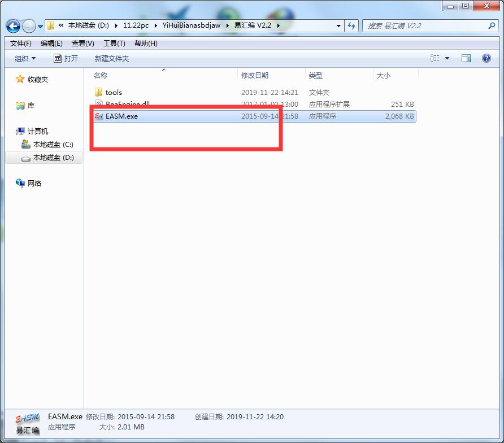Click 创建日期 2019-11-22 14:20 in details pane
This screenshot has width=504, height=443.
[239, 417]
